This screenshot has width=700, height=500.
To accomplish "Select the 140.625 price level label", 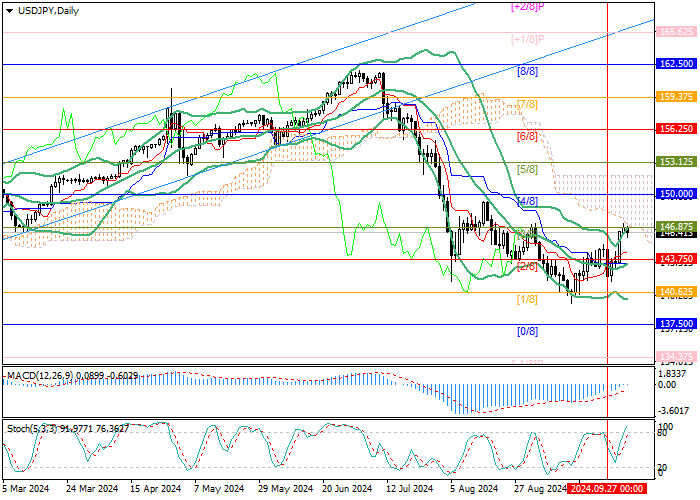I will 676,292.
